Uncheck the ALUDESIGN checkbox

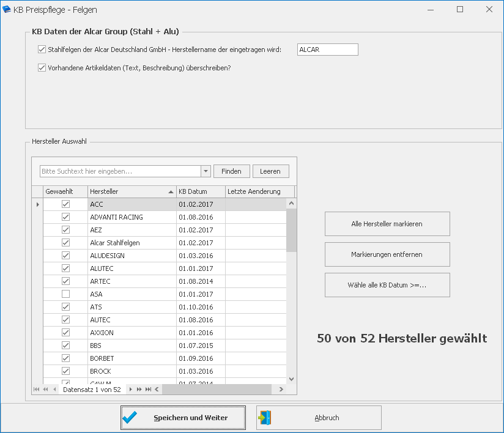click(x=65, y=256)
